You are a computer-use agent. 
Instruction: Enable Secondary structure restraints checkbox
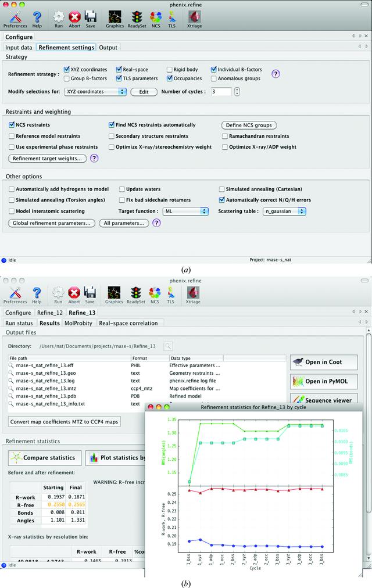[x=112, y=136]
